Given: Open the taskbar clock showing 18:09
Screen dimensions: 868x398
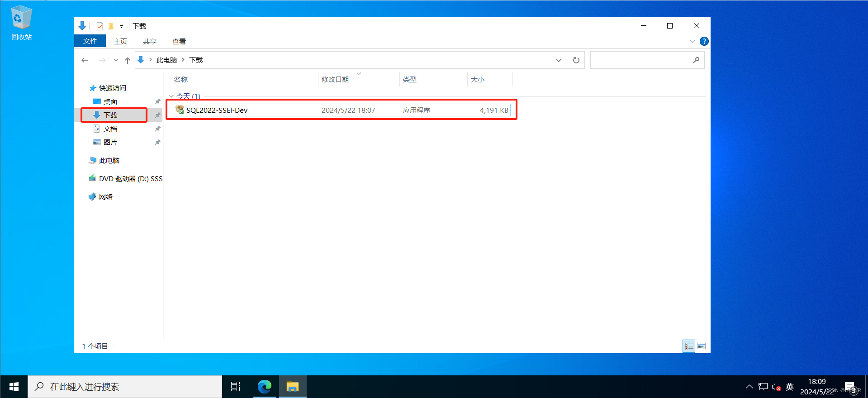Looking at the screenshot, I should click(x=817, y=387).
